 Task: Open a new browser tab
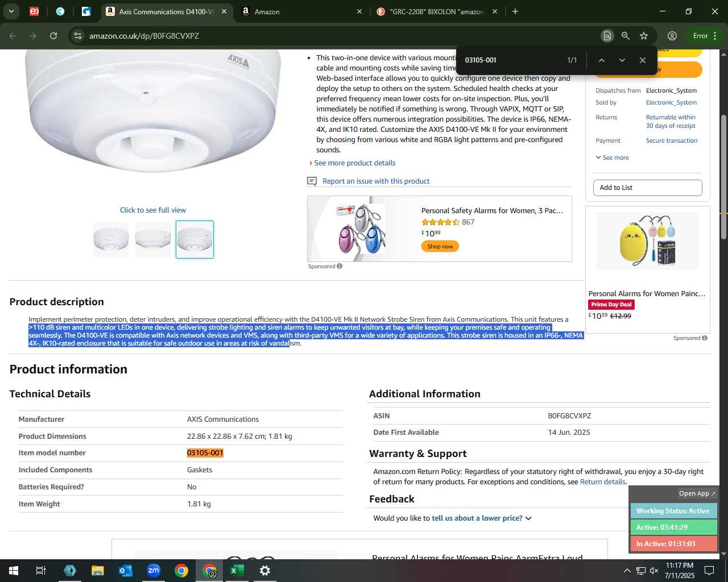click(x=515, y=11)
